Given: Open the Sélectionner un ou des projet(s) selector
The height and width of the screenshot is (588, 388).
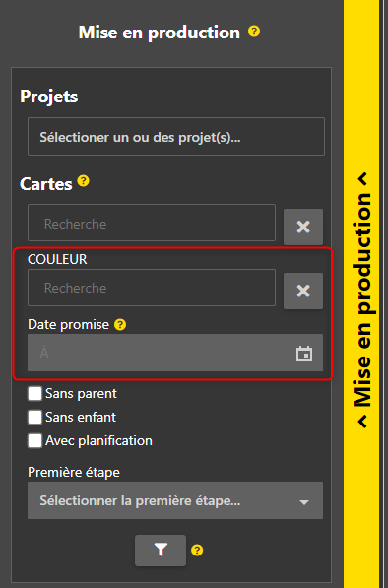Looking at the screenshot, I should pos(176,137).
